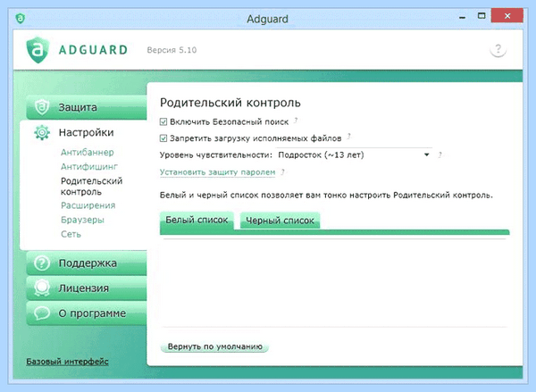Click Установить защиту паролем link
536x392 pixels.
tap(217, 172)
